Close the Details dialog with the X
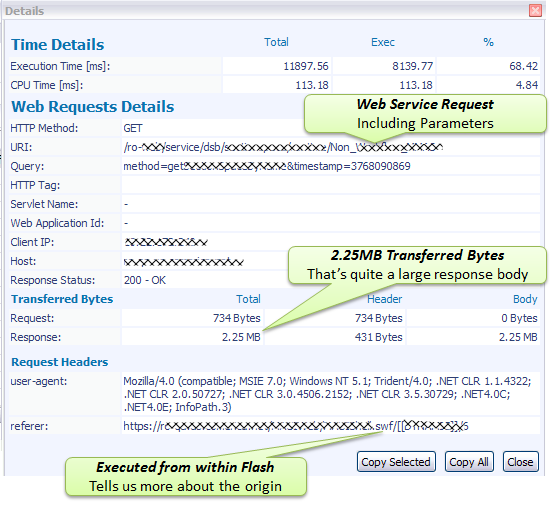Viewport: 552px width, 511px height. click(x=535, y=11)
